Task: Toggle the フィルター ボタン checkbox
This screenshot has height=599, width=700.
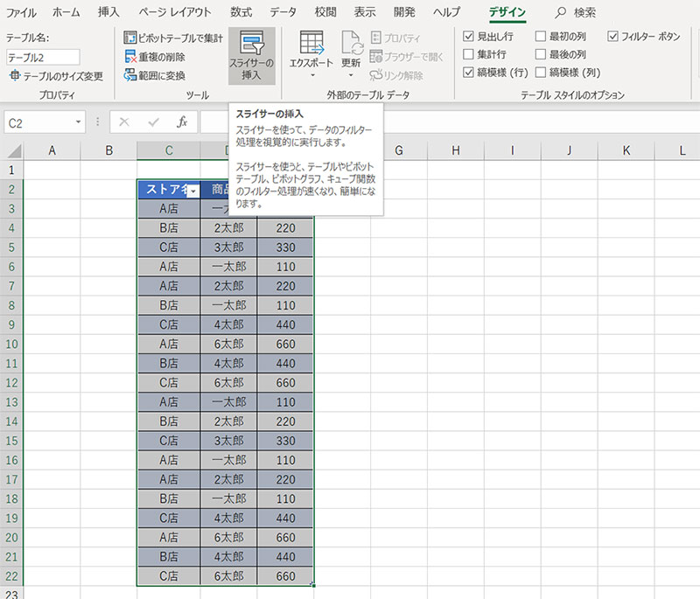Action: [612, 38]
